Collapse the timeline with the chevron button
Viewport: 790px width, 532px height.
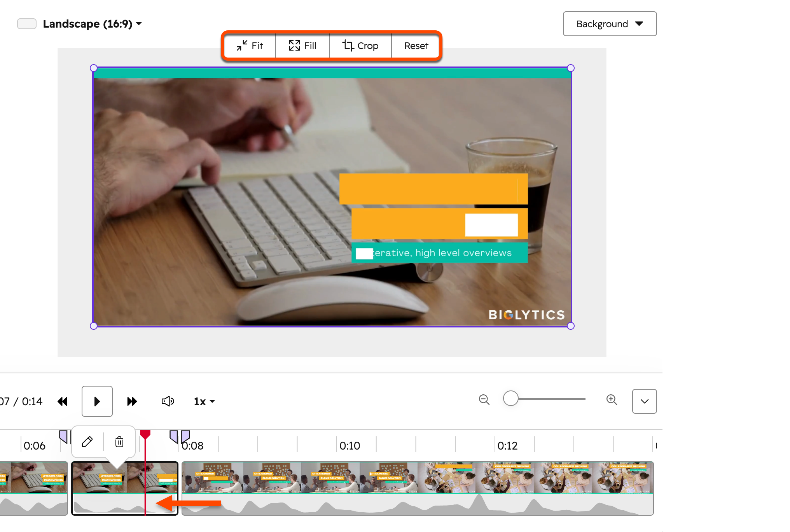[644, 401]
